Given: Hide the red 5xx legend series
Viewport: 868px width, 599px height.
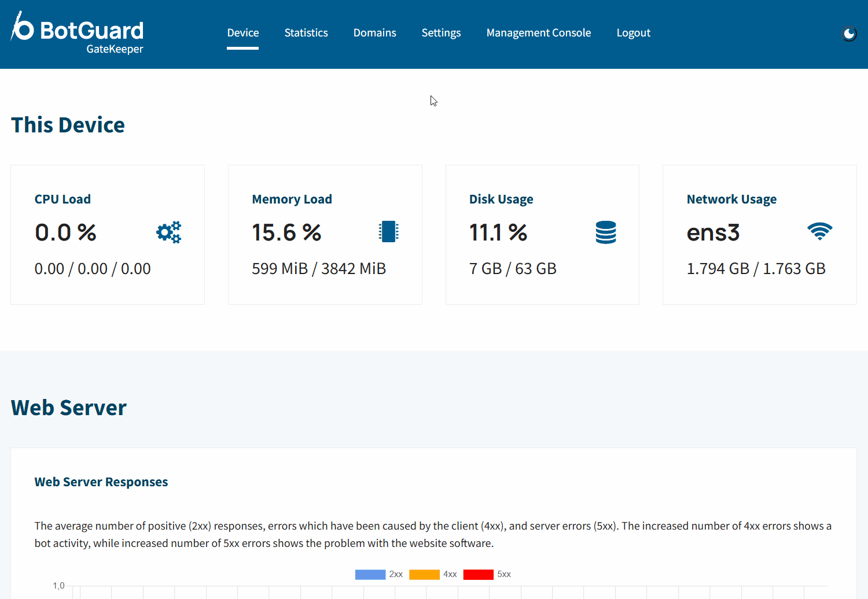Looking at the screenshot, I should 479,574.
